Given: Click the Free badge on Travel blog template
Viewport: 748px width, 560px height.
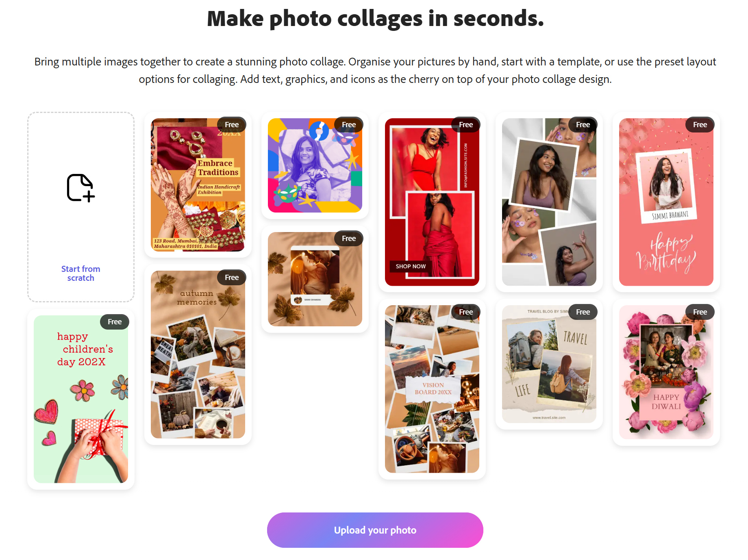Looking at the screenshot, I should (583, 312).
